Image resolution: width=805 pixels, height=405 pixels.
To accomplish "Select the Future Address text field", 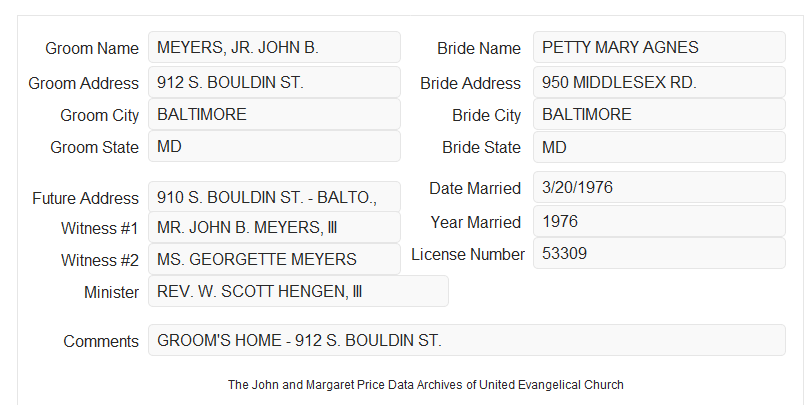I will tap(274, 197).
